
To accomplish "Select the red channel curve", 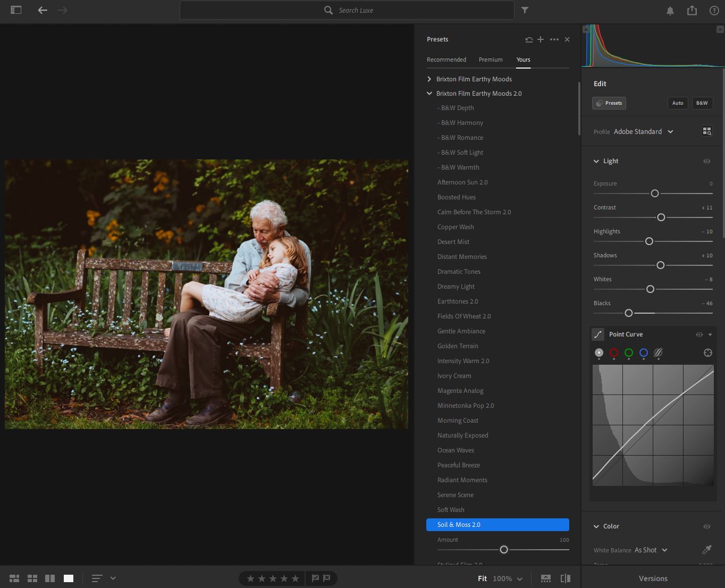I will click(614, 352).
